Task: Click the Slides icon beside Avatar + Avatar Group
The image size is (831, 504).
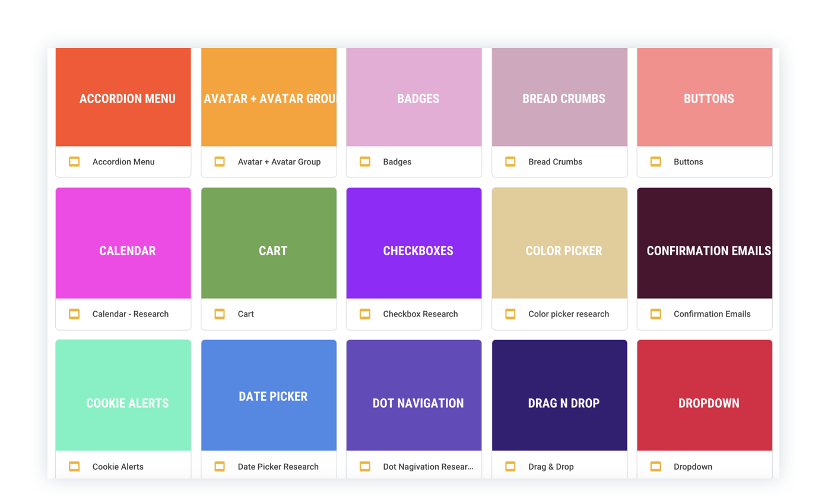Action: [220, 161]
